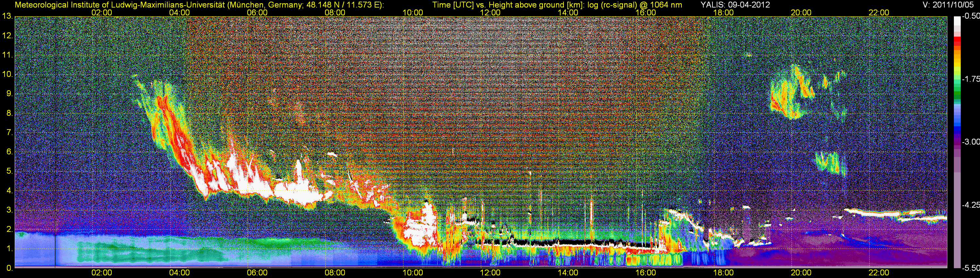Viewport: 980px width, 278px height.
Task: Click the 20:00 label on the top time axis
Action: [801, 12]
